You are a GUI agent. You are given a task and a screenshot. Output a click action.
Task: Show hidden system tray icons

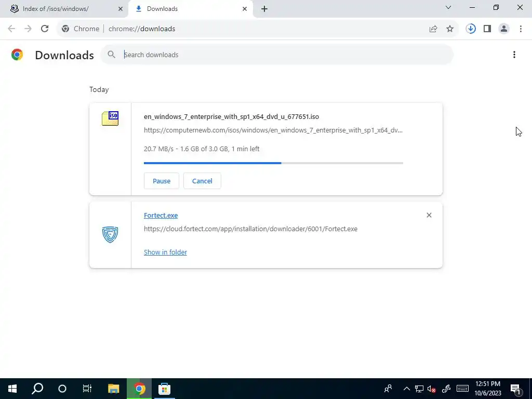click(406, 389)
